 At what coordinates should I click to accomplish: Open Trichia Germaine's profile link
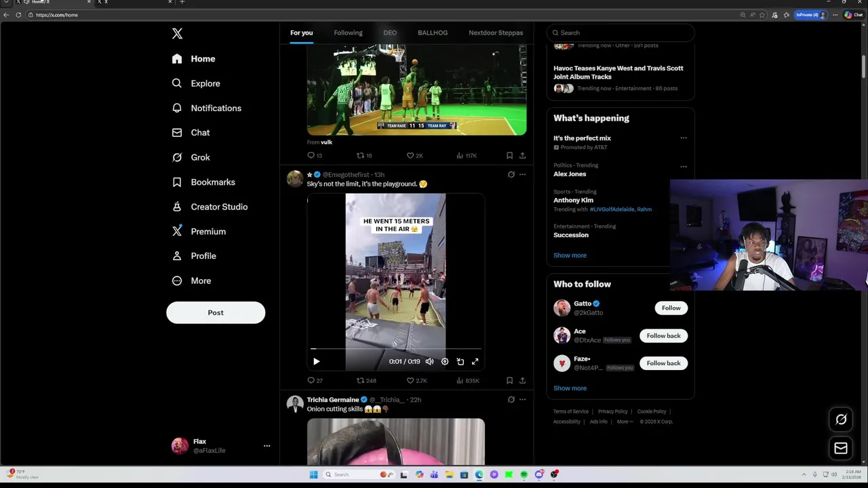332,400
